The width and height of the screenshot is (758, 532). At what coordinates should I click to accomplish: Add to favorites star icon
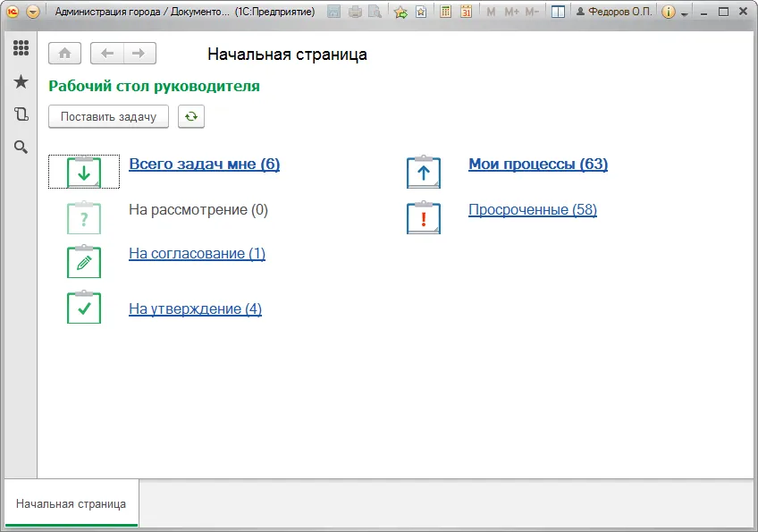click(400, 13)
